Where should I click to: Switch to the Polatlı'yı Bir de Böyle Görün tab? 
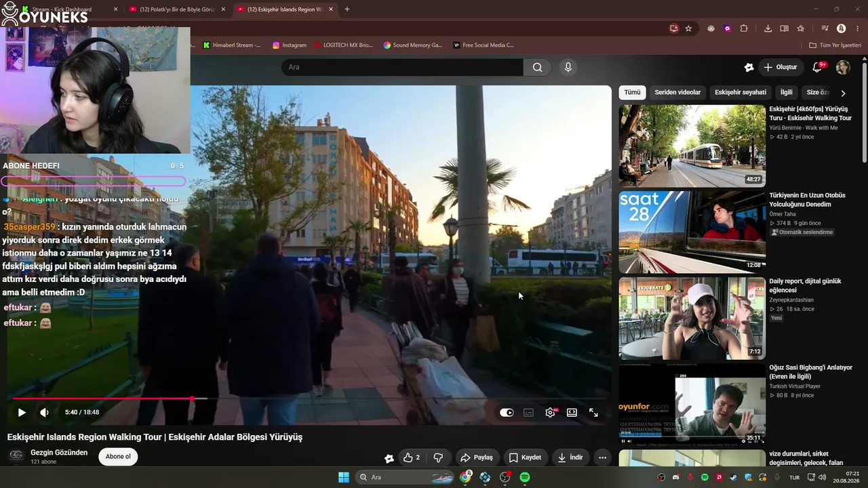point(178,9)
